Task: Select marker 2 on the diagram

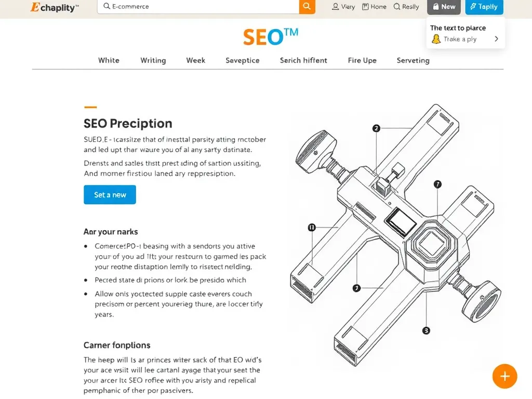Action: tap(376, 128)
